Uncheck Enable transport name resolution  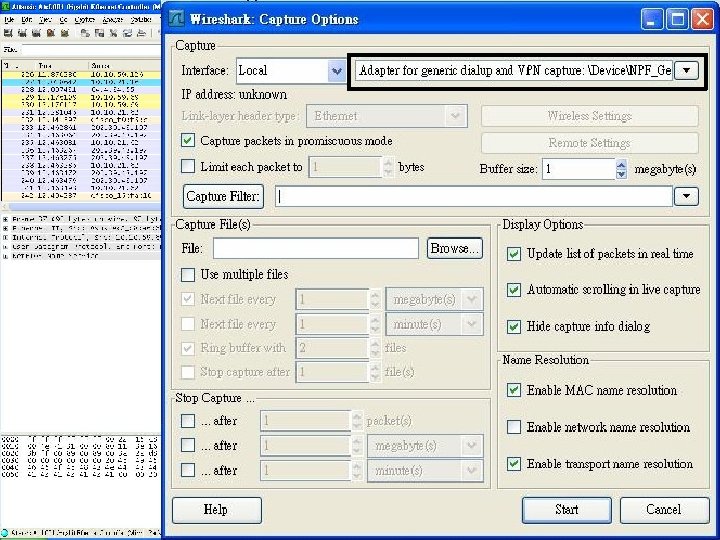[x=514, y=464]
